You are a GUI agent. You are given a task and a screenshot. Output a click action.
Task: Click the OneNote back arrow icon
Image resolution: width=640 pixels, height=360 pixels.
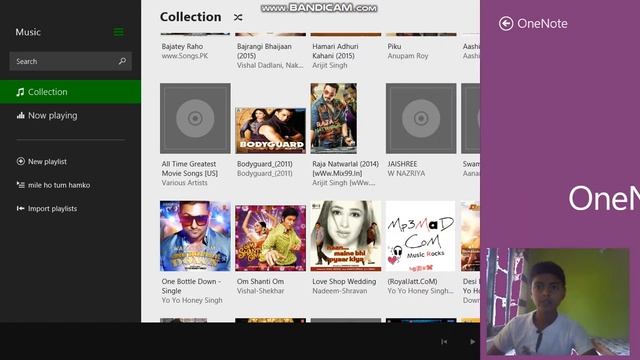click(x=506, y=24)
